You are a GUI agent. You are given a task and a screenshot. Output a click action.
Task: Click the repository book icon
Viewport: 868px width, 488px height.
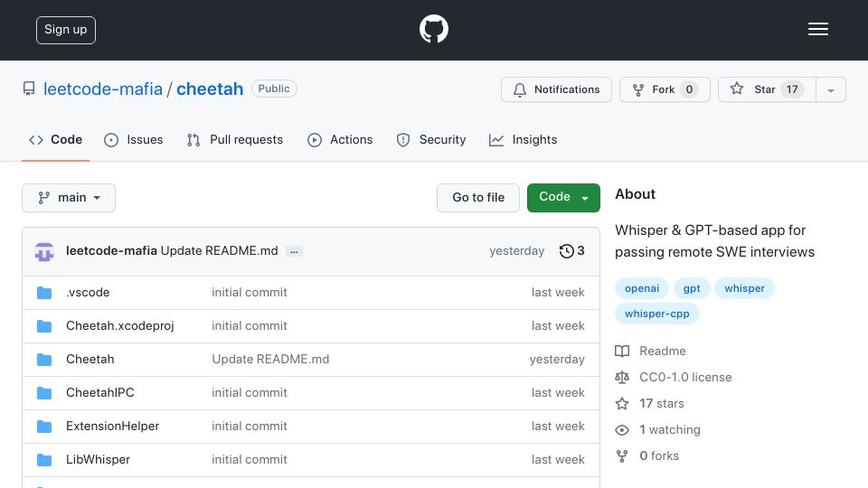point(29,89)
